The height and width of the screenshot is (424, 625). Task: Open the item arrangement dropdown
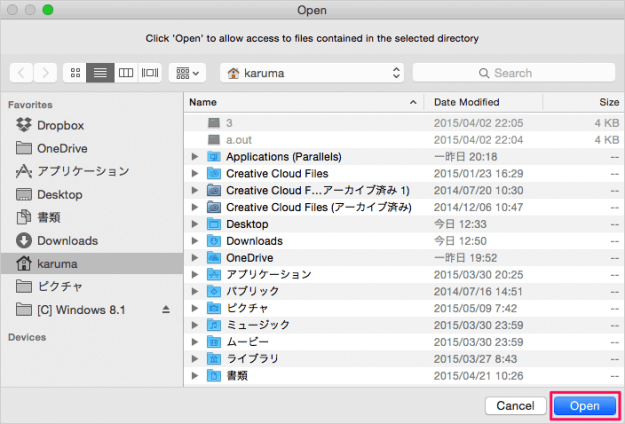click(186, 73)
